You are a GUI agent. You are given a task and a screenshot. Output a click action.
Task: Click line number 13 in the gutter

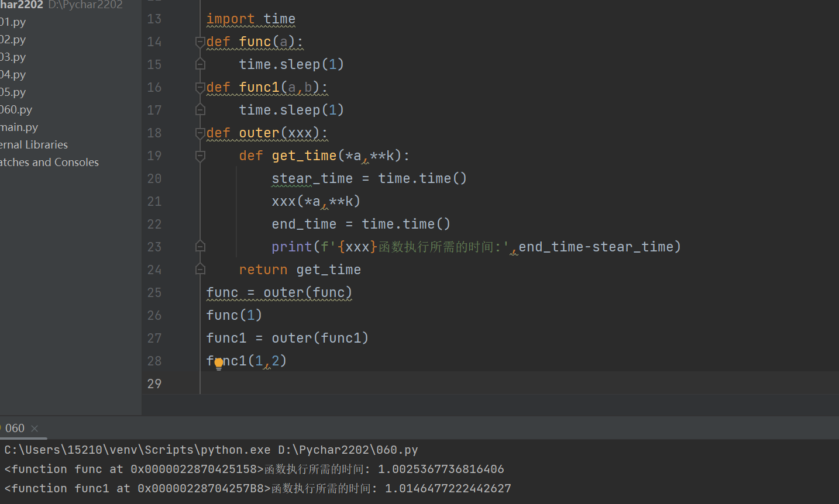tap(154, 19)
